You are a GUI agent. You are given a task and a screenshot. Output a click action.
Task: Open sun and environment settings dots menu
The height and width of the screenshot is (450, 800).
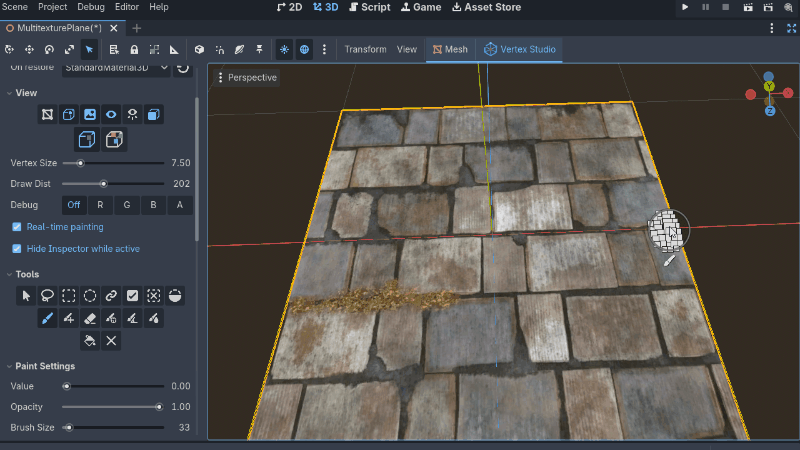click(324, 49)
